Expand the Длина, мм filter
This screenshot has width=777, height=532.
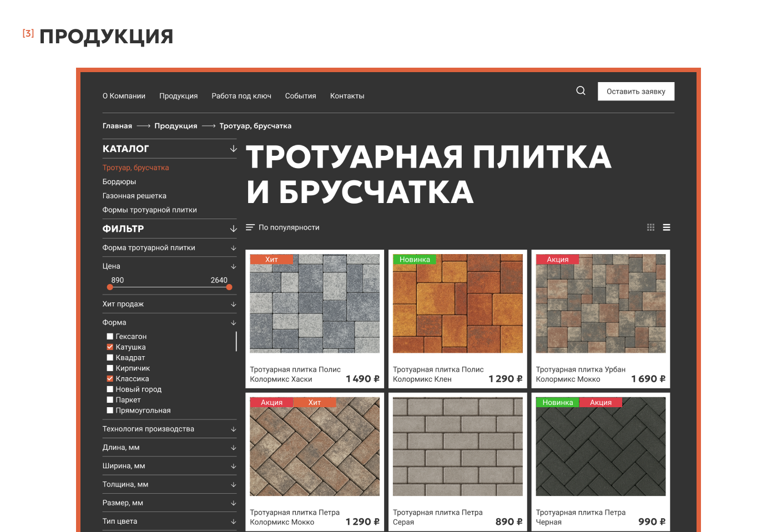(233, 448)
